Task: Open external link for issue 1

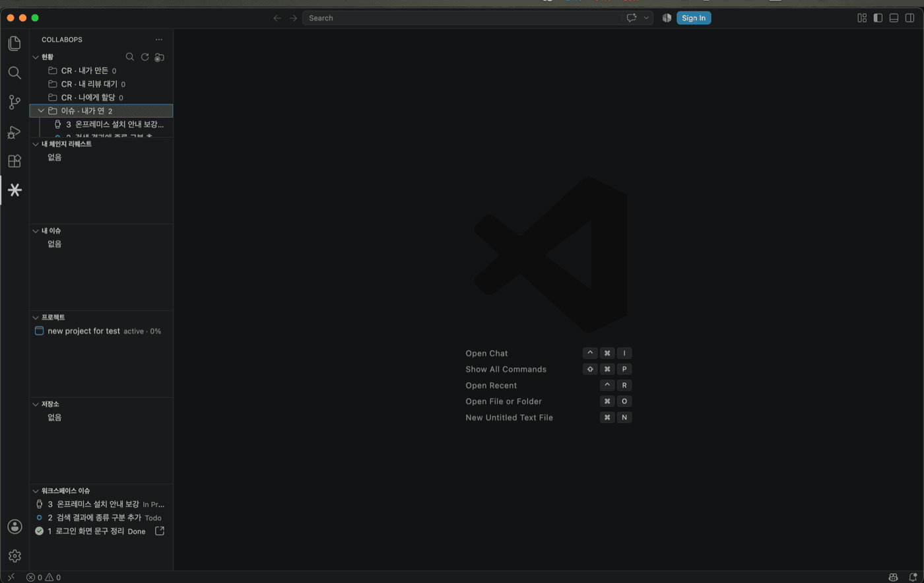Action: click(159, 531)
